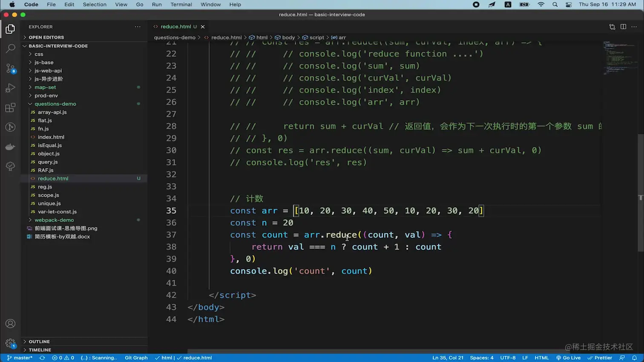644x362 pixels.
Task: Select the reduce.html editor tab
Action: 178,26
